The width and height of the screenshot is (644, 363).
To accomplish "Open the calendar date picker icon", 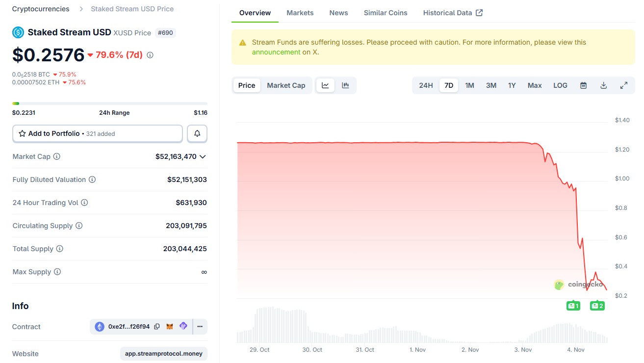I will (583, 85).
